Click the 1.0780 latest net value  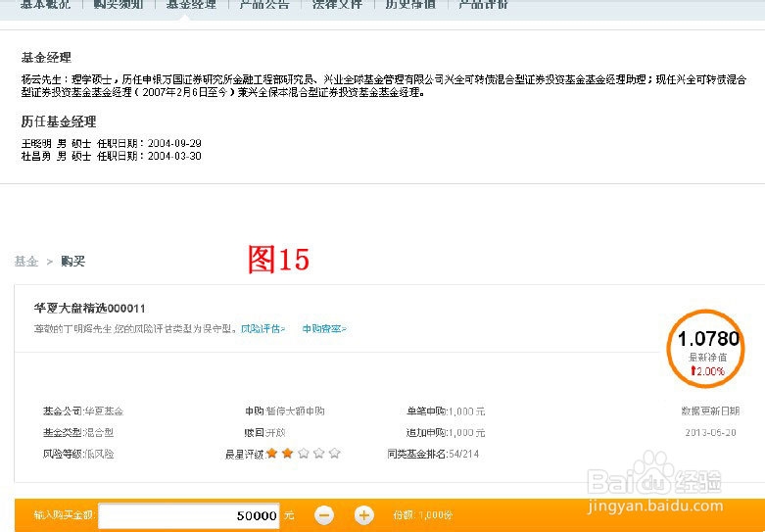pos(708,339)
